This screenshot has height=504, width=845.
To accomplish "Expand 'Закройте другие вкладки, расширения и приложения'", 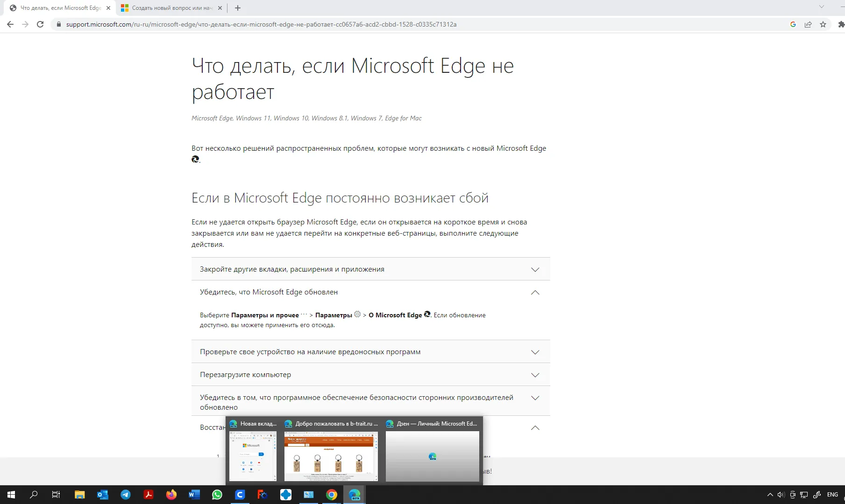I will [370, 269].
